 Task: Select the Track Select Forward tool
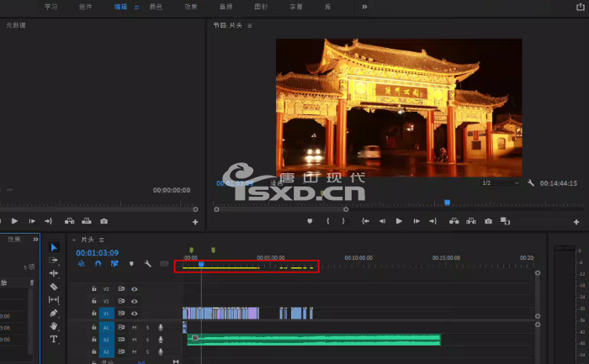pyautogui.click(x=54, y=260)
